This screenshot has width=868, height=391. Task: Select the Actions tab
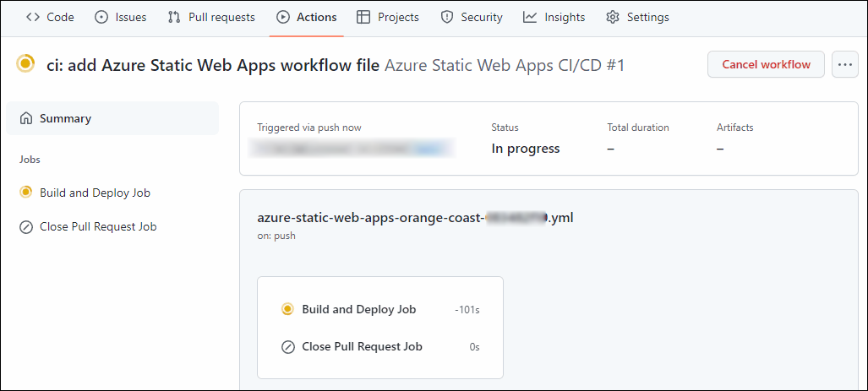coord(306,18)
